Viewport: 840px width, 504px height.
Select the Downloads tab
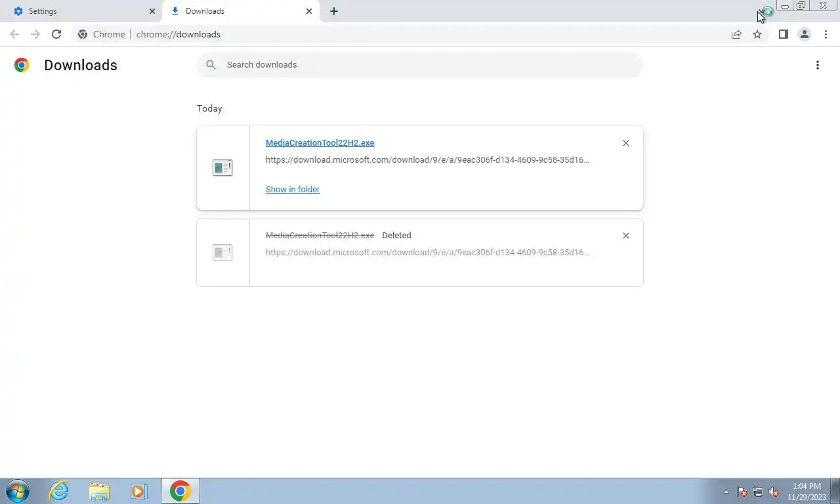(240, 11)
